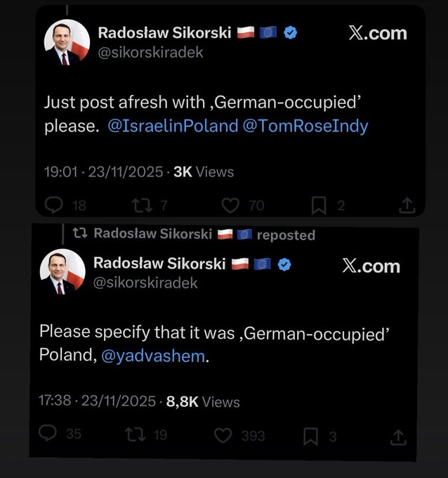Reply to the @yadvashem tweet
This screenshot has width=448, height=478.
coord(48,434)
